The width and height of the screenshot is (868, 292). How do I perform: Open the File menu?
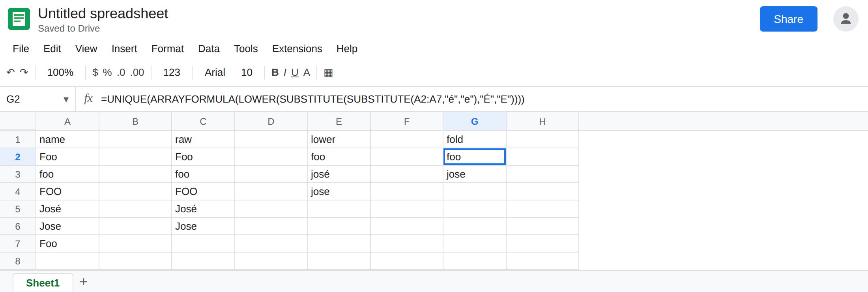coord(21,49)
